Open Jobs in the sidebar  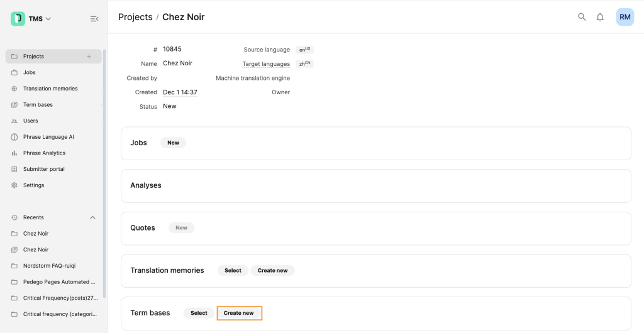[x=30, y=72]
